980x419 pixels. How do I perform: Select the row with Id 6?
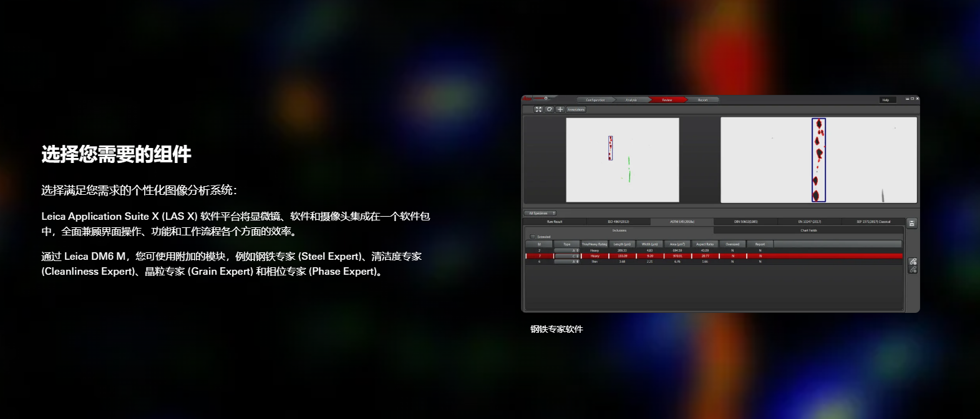point(714,262)
